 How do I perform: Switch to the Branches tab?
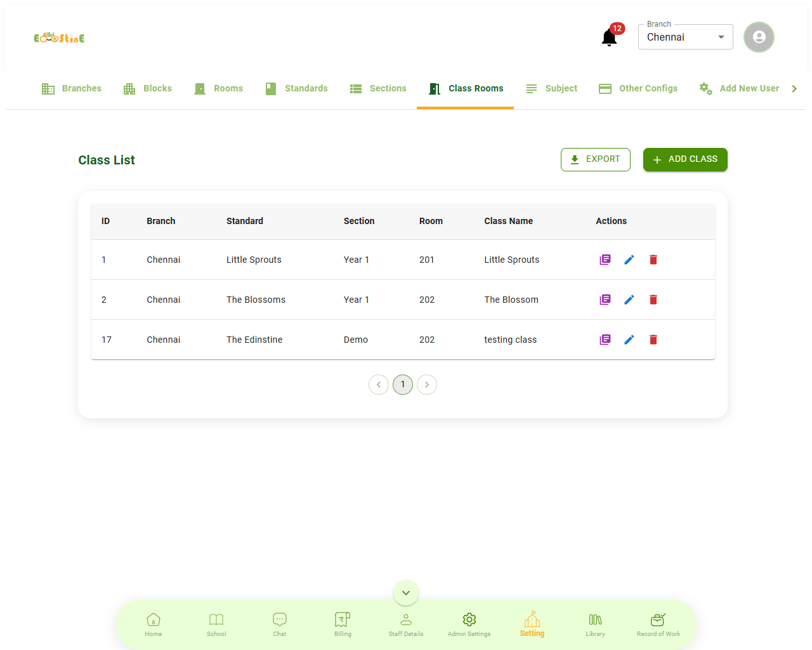72,89
